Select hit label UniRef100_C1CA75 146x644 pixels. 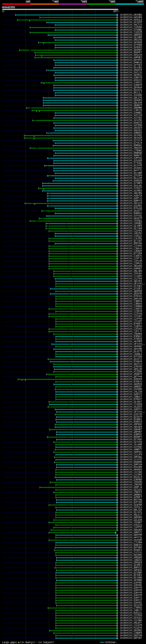(x=131, y=625)
